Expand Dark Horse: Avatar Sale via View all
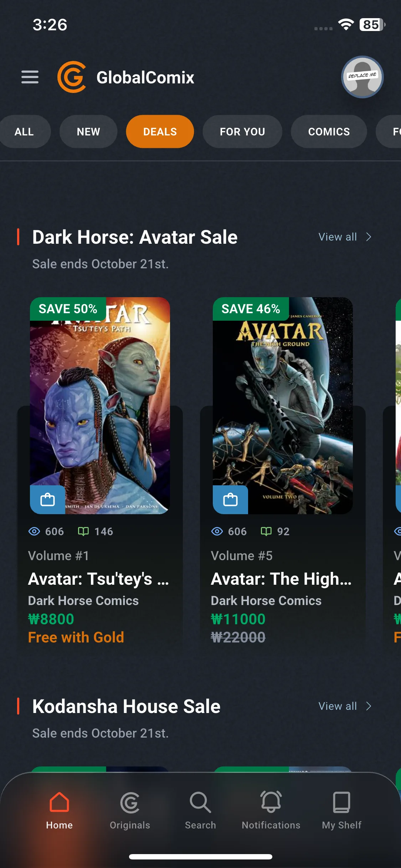This screenshot has height=868, width=401. (x=345, y=237)
